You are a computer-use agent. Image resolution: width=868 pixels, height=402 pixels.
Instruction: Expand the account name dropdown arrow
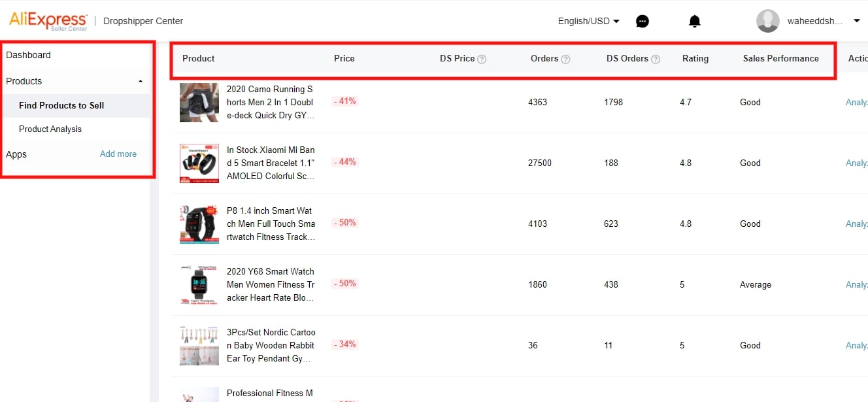pos(857,21)
